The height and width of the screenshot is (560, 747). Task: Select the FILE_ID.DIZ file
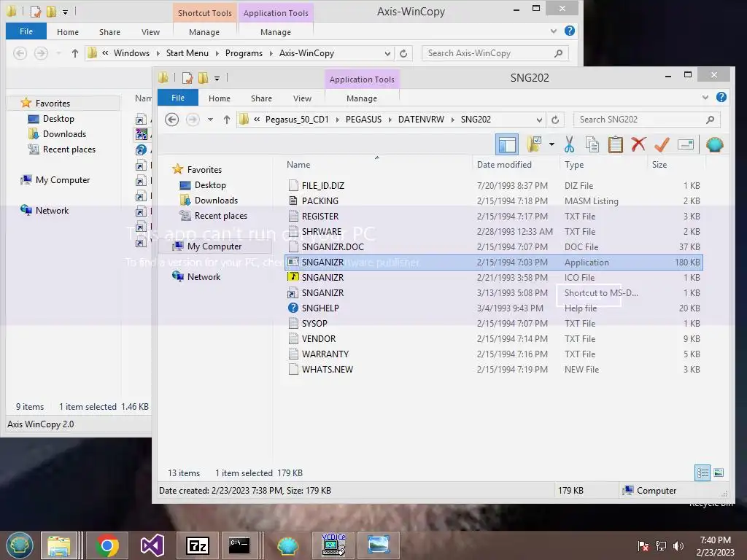[494, 186]
